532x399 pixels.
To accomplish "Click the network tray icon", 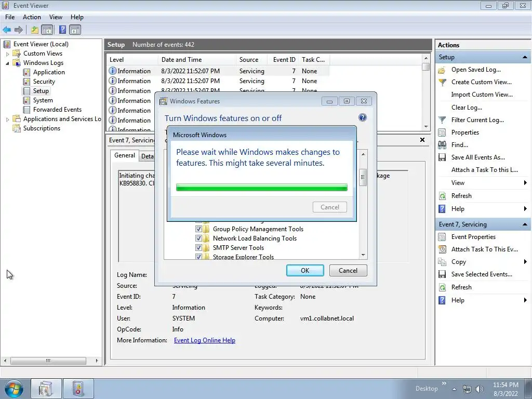I will [467, 389].
